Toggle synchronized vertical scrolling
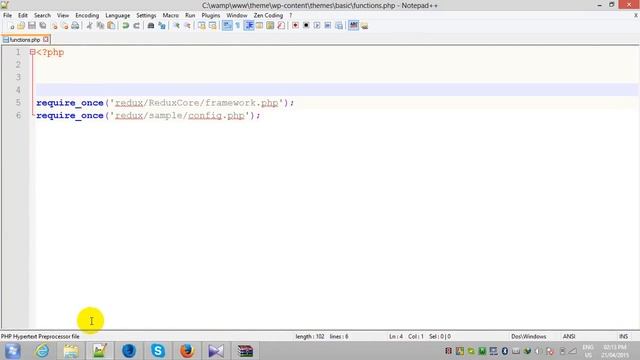The image size is (640, 360). (202, 26)
